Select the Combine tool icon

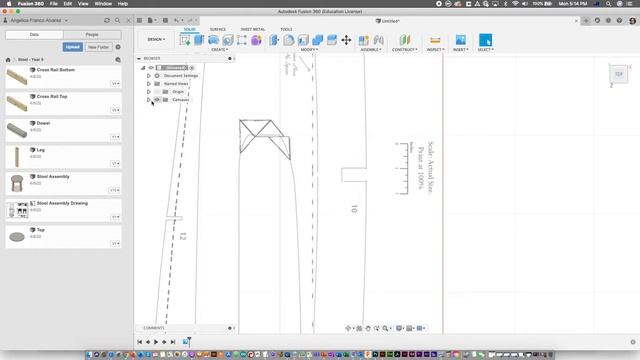[317, 40]
